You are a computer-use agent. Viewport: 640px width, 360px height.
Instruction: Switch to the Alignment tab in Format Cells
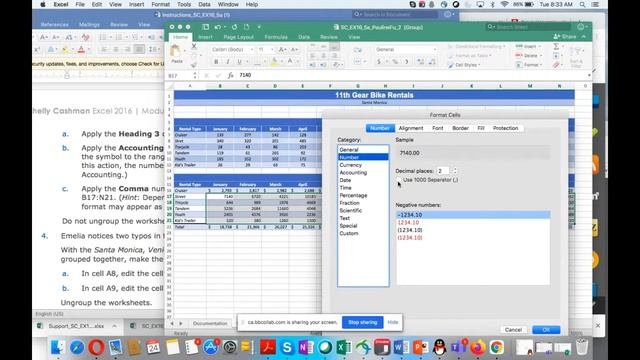411,128
